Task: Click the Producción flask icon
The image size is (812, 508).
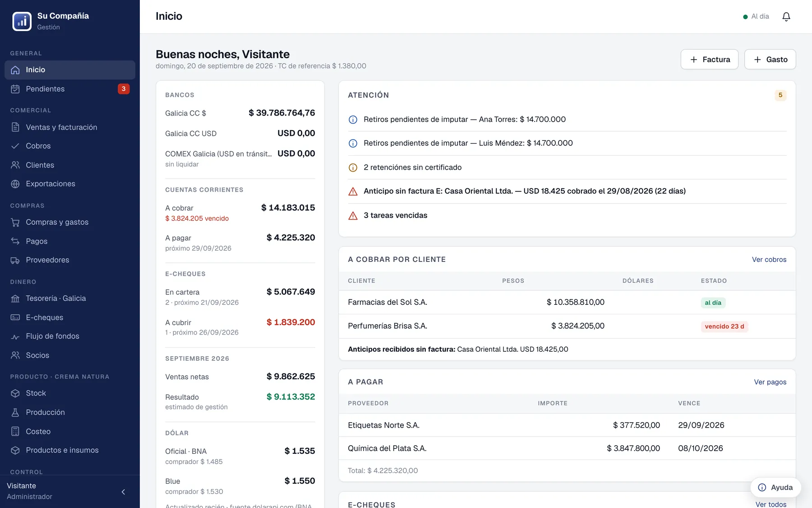Action: click(x=15, y=412)
